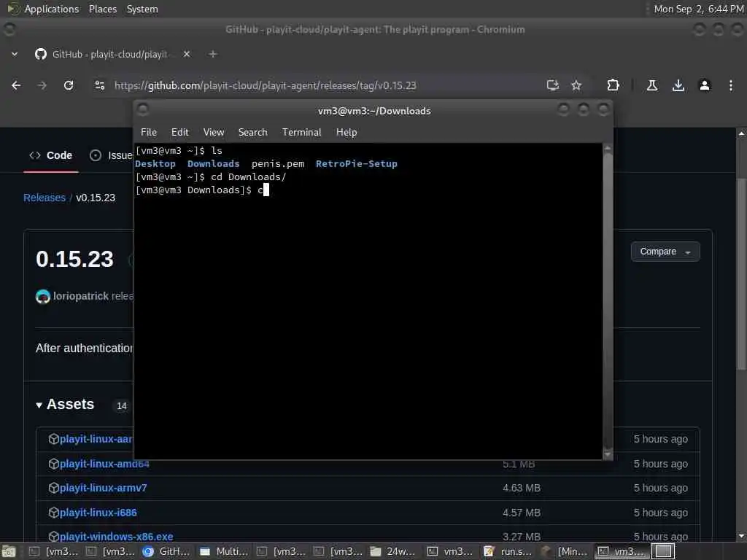Open the Extensions puzzle icon

(613, 85)
